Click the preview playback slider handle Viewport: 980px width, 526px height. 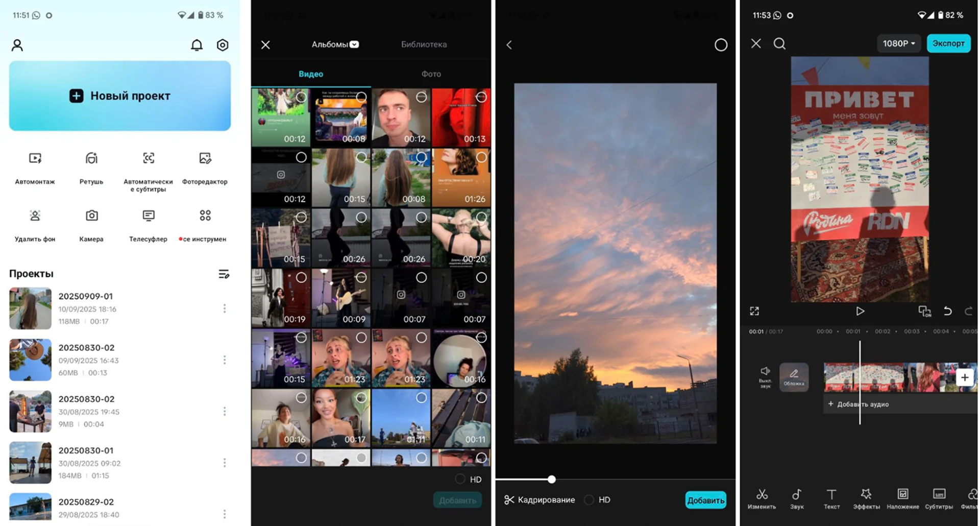tap(552, 480)
